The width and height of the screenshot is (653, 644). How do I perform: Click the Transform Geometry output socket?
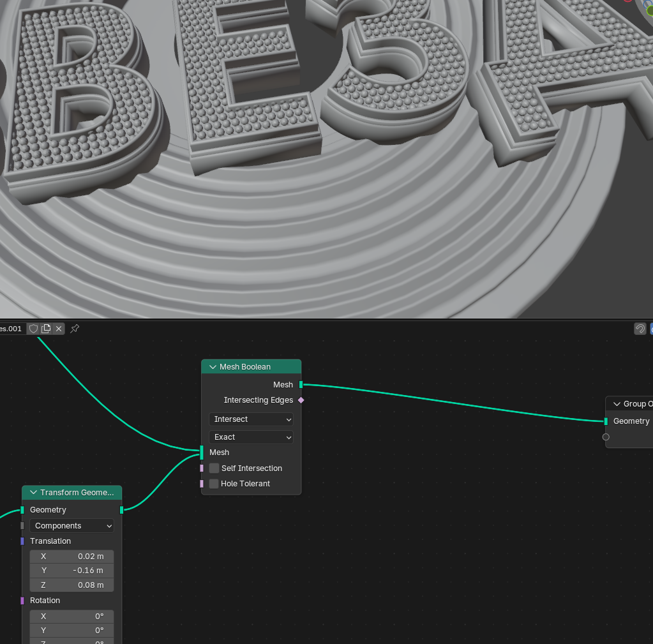(x=122, y=510)
